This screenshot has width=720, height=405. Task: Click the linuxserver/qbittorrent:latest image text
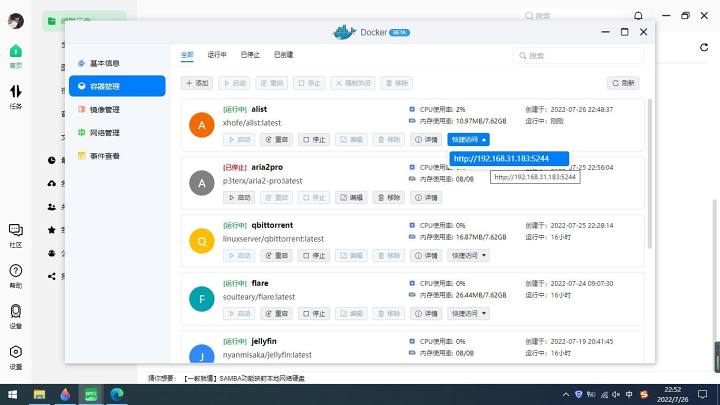click(273, 239)
